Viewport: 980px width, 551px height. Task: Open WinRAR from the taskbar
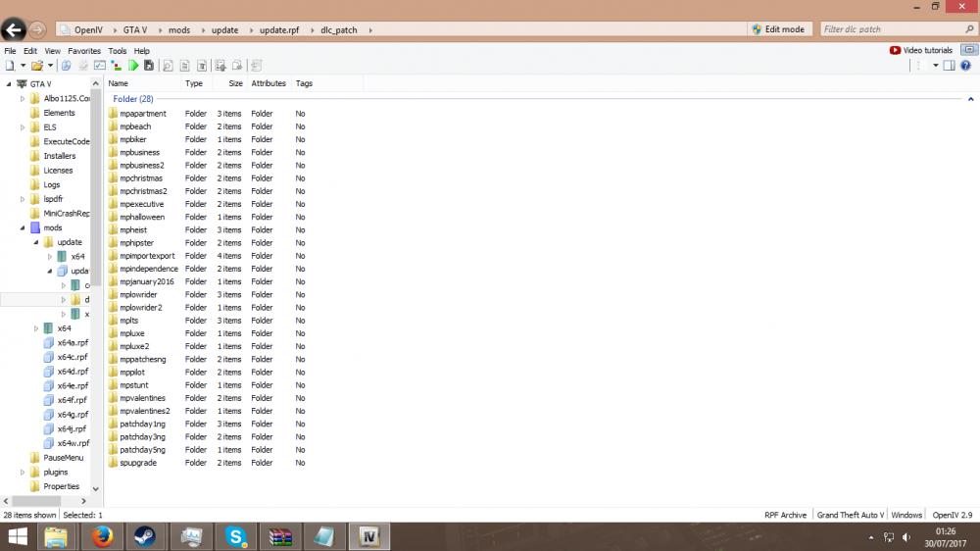click(x=280, y=536)
